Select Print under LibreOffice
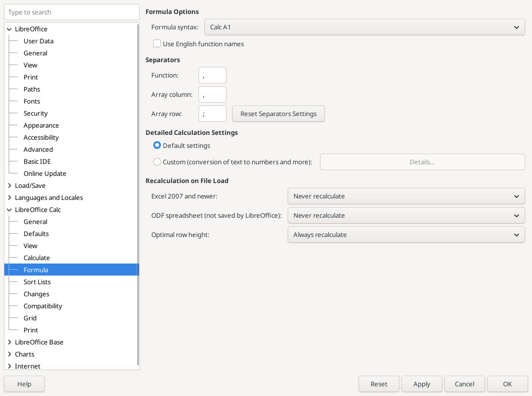This screenshot has width=532, height=396. point(30,78)
